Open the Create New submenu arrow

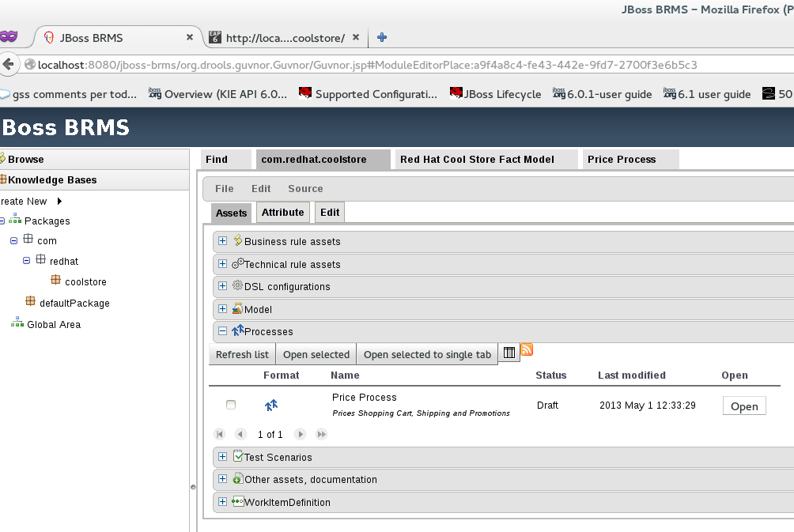(x=59, y=201)
